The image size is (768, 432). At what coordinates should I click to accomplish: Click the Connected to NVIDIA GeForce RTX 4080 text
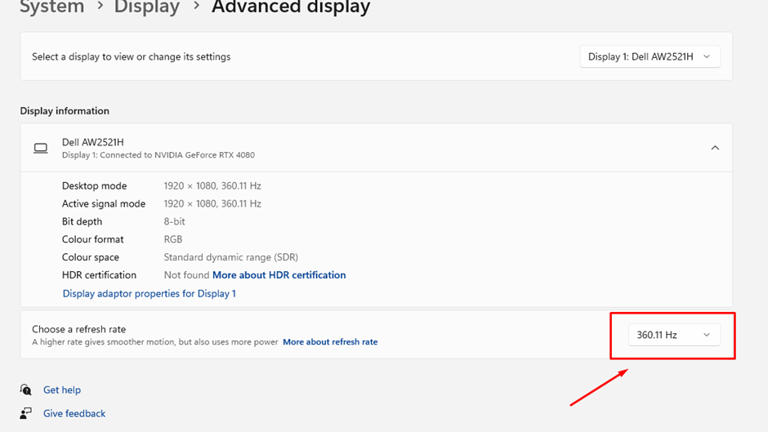point(158,155)
